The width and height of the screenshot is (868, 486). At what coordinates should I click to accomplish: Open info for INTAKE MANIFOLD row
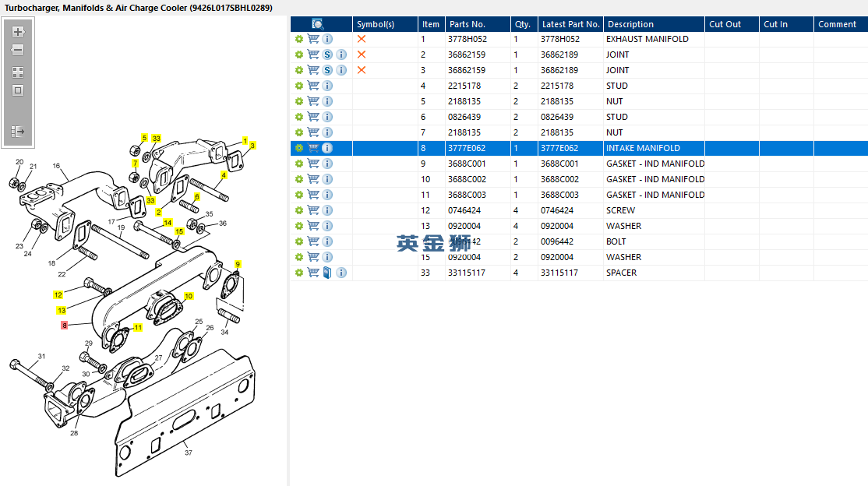(327, 148)
